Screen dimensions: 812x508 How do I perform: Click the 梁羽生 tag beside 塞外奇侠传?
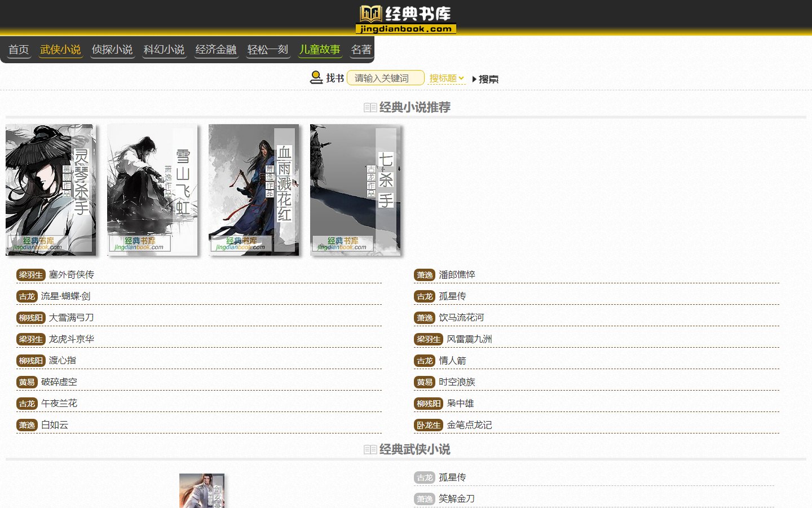click(x=30, y=275)
